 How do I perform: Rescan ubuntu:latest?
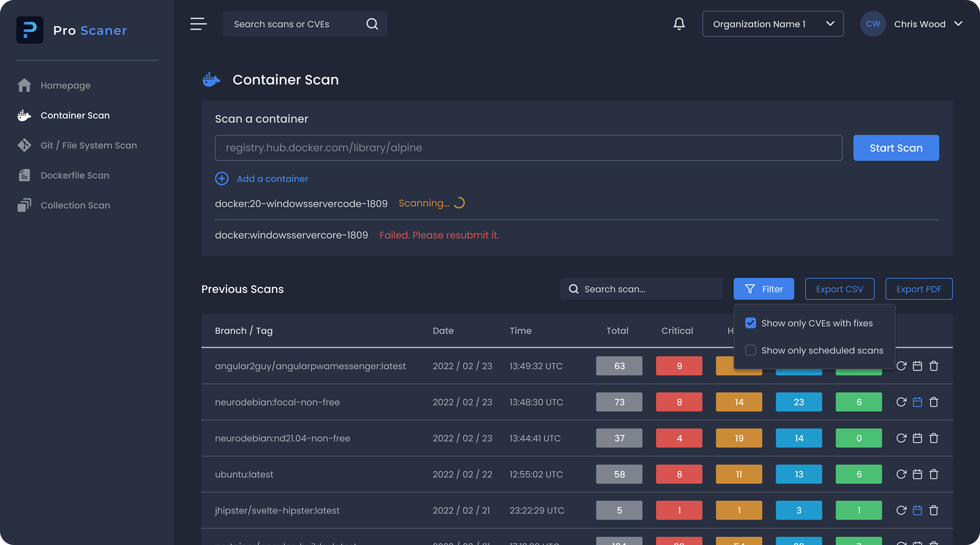(x=901, y=474)
